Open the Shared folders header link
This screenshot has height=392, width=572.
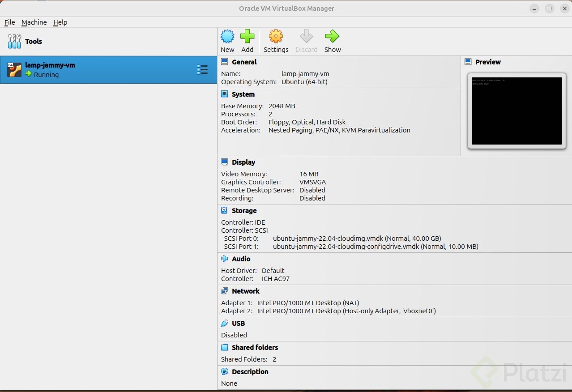[x=255, y=347]
